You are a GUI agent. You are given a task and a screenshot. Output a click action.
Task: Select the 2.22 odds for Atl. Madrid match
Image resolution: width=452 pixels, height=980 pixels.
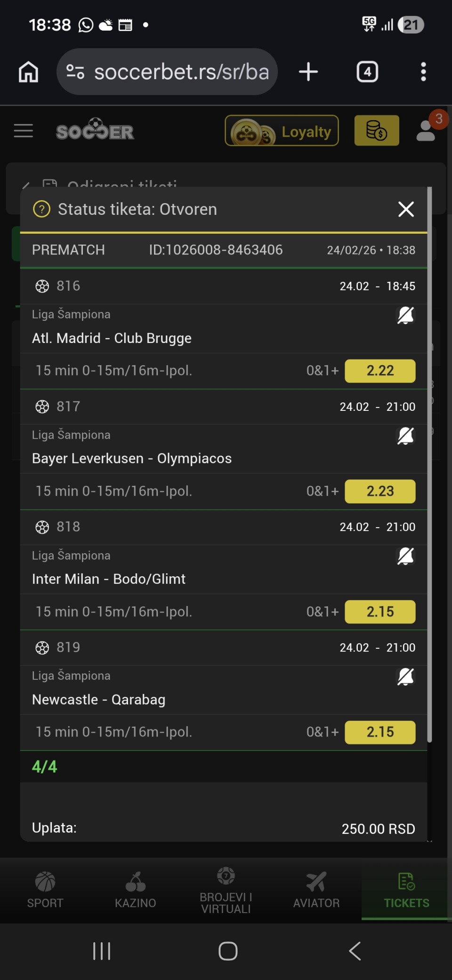(x=380, y=371)
